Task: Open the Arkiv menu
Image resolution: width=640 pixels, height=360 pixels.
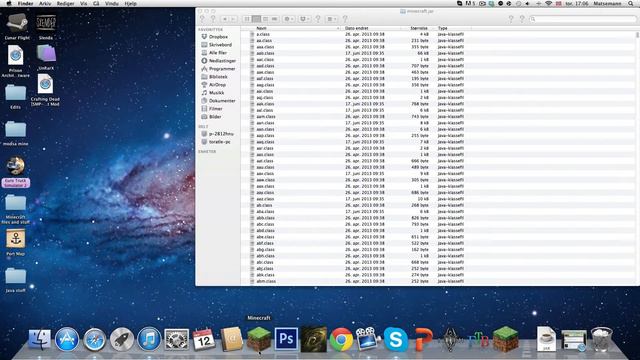Action: pos(45,3)
